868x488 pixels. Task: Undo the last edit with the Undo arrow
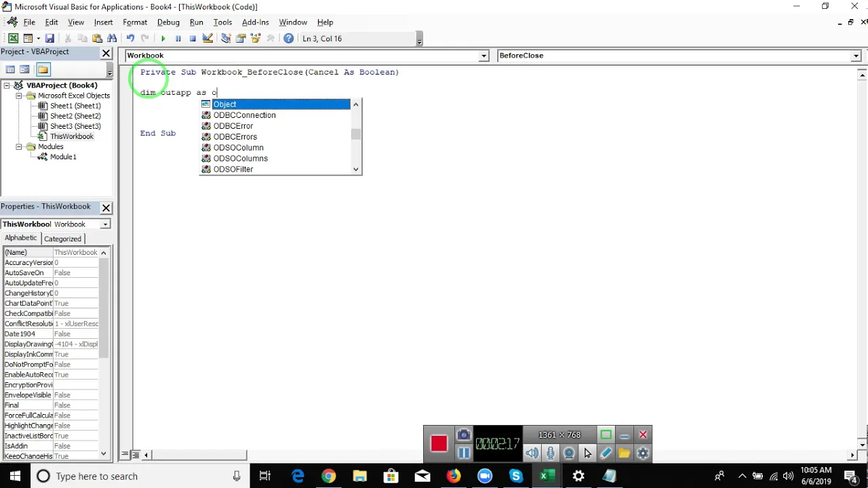tap(130, 39)
